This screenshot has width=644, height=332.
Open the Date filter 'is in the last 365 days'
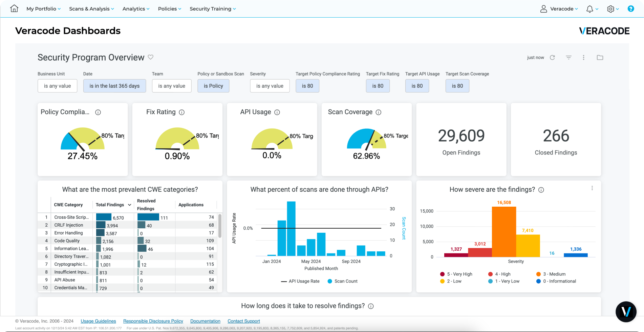click(x=114, y=86)
